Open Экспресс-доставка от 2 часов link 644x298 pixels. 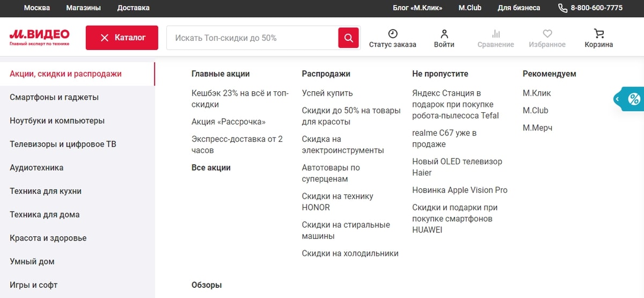pyautogui.click(x=237, y=145)
